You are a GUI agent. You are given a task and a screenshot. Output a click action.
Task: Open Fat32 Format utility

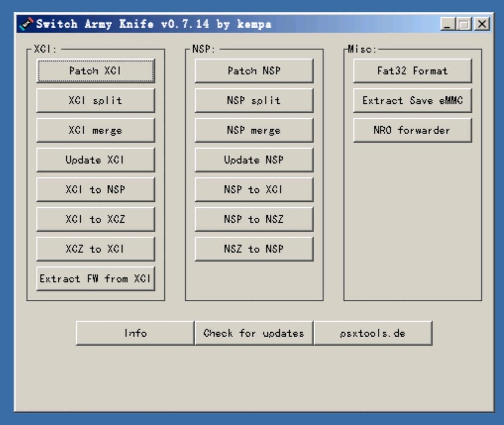(412, 71)
